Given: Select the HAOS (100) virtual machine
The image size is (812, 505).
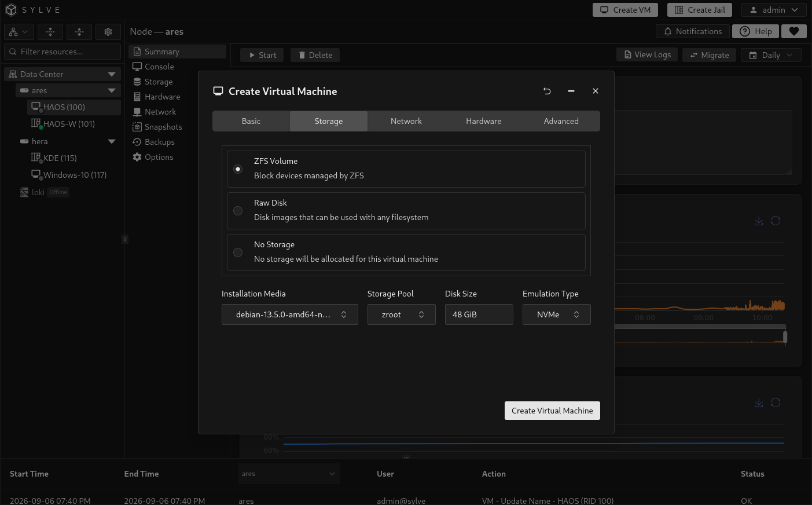Looking at the screenshot, I should click(x=74, y=107).
